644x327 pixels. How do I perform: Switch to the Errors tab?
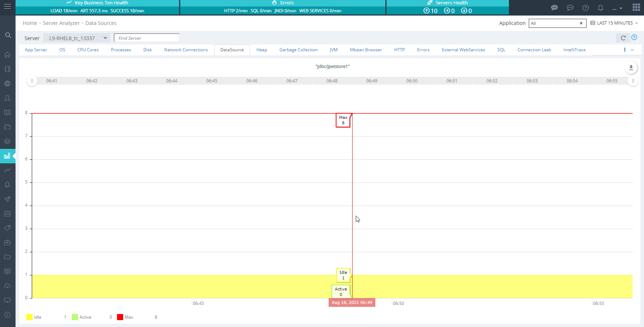[x=423, y=50]
